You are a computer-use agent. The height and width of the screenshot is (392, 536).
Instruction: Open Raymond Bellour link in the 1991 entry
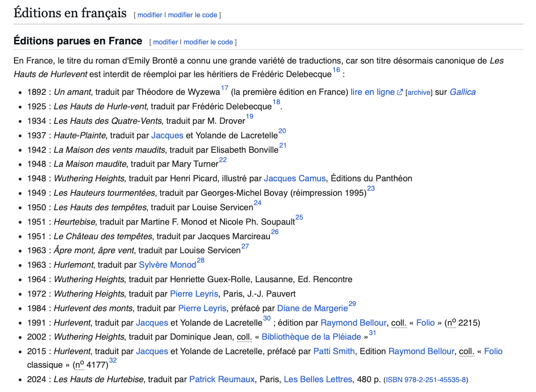[x=353, y=323]
